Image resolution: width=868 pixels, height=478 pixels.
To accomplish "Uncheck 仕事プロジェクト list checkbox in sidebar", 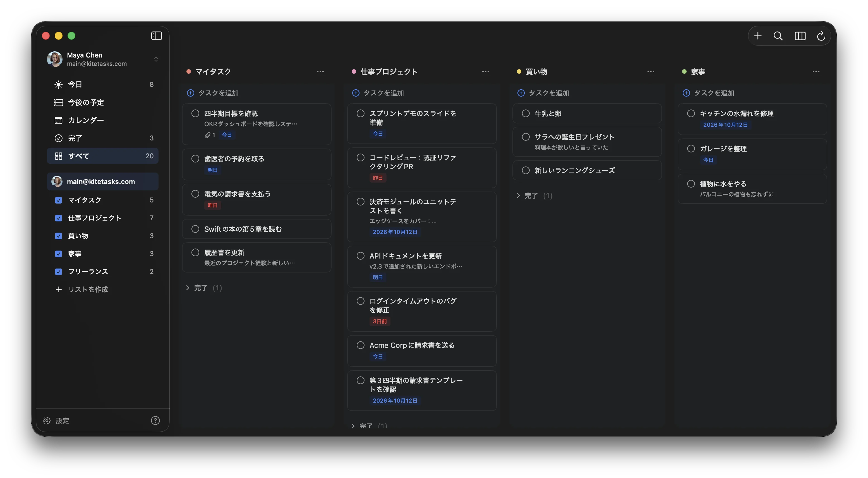I will pos(58,218).
